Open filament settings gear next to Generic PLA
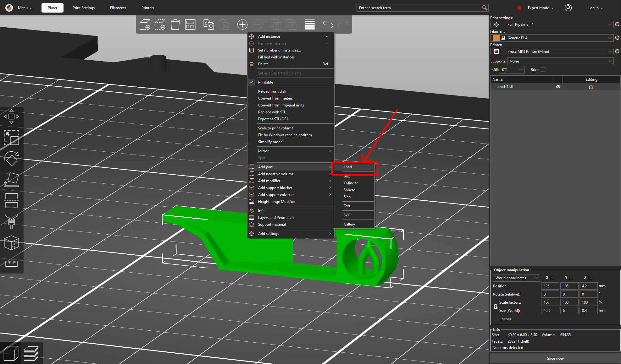 617,38
